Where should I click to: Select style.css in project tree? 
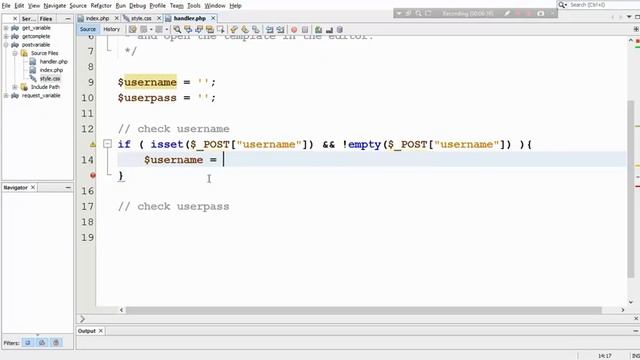click(x=50, y=78)
